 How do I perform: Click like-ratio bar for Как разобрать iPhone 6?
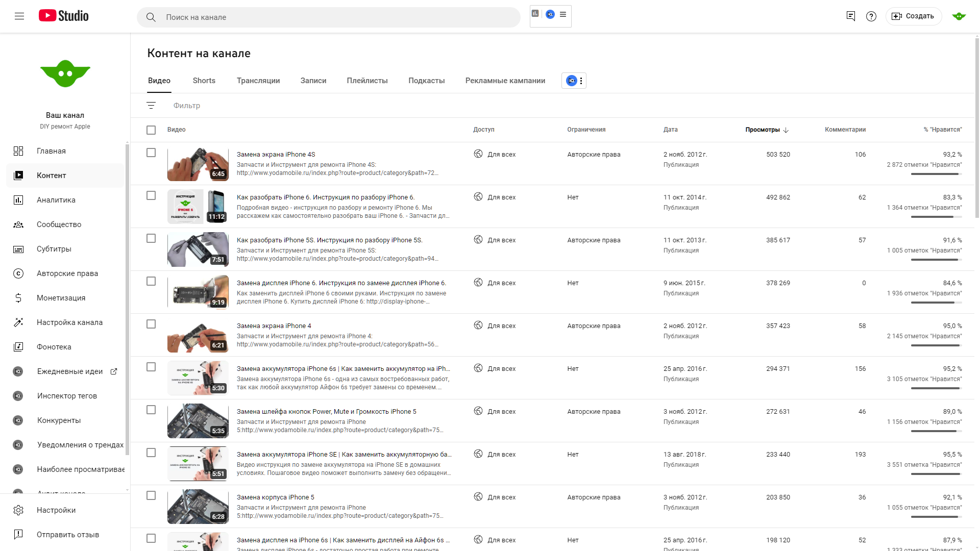click(x=937, y=217)
